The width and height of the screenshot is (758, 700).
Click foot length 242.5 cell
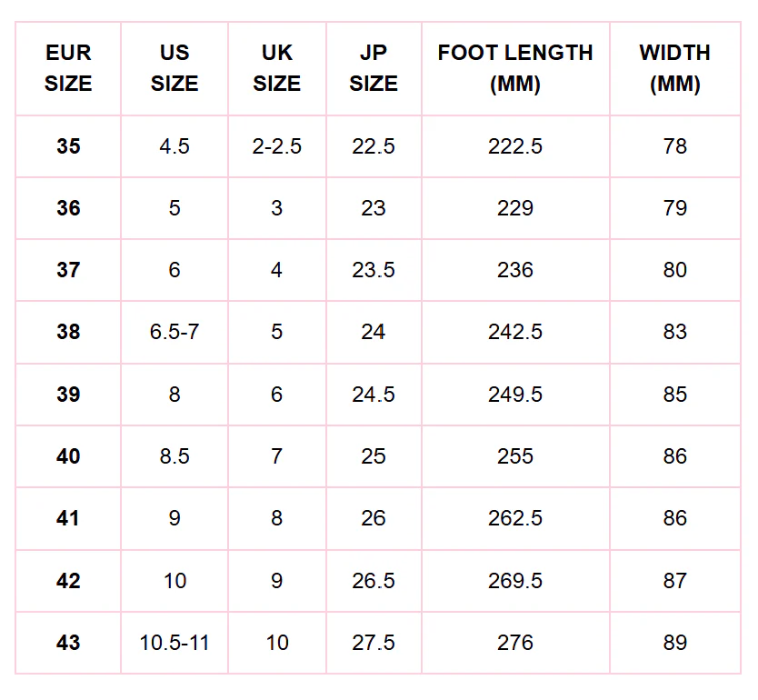515,332
